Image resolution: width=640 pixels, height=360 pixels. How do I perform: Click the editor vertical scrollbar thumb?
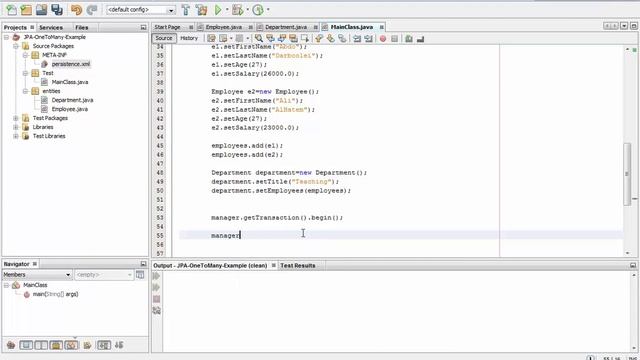click(627, 173)
